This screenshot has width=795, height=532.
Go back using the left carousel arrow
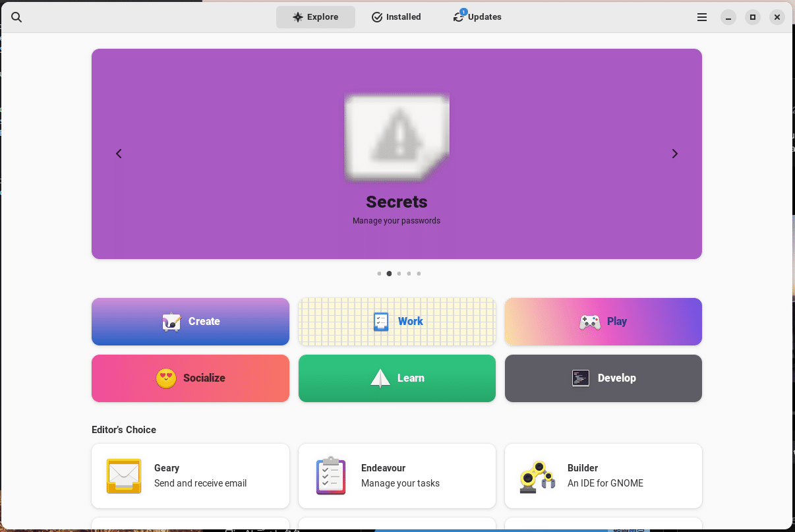119,153
